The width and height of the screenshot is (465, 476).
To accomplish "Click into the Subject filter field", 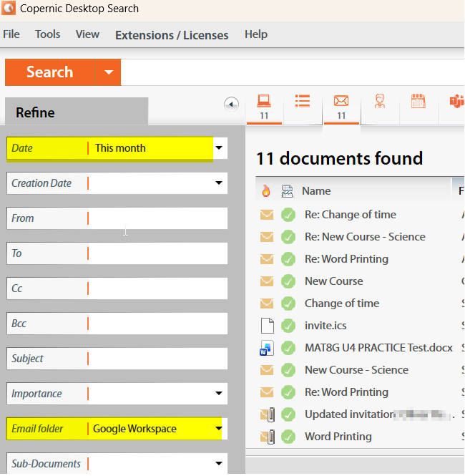I will click(x=156, y=359).
